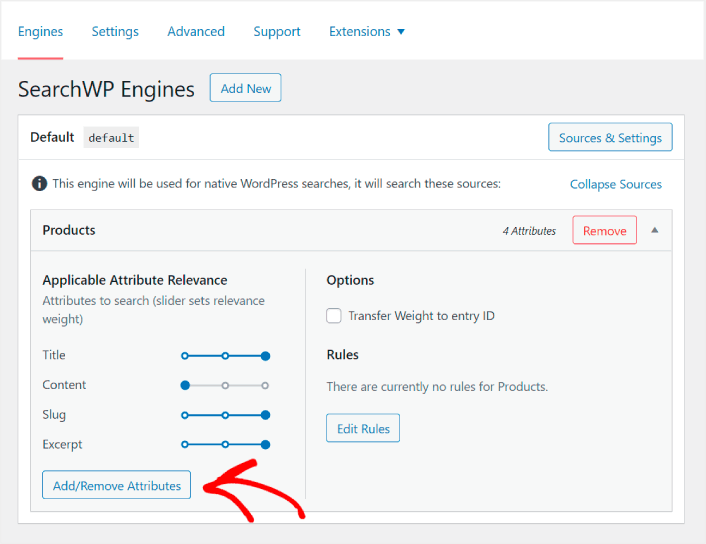
Task: Click the Add New engine button
Action: (245, 88)
